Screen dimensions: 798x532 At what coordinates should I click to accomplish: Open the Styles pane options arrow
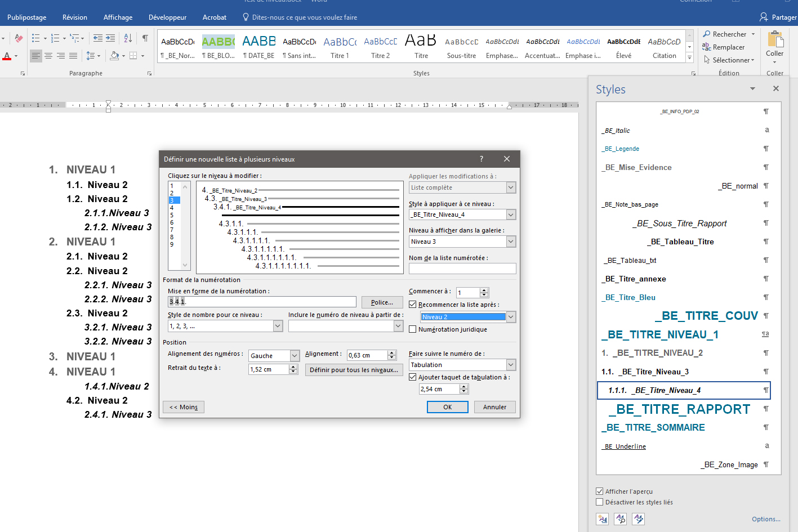pos(752,89)
